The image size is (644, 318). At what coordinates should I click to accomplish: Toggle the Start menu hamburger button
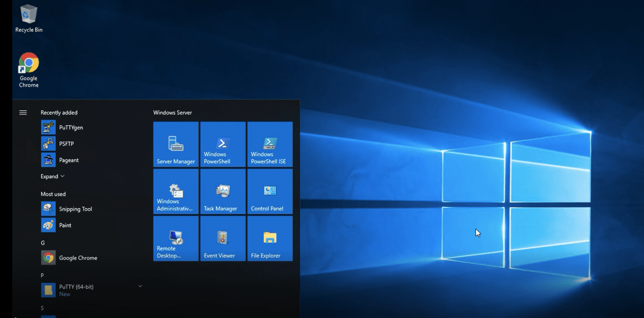pyautogui.click(x=23, y=112)
